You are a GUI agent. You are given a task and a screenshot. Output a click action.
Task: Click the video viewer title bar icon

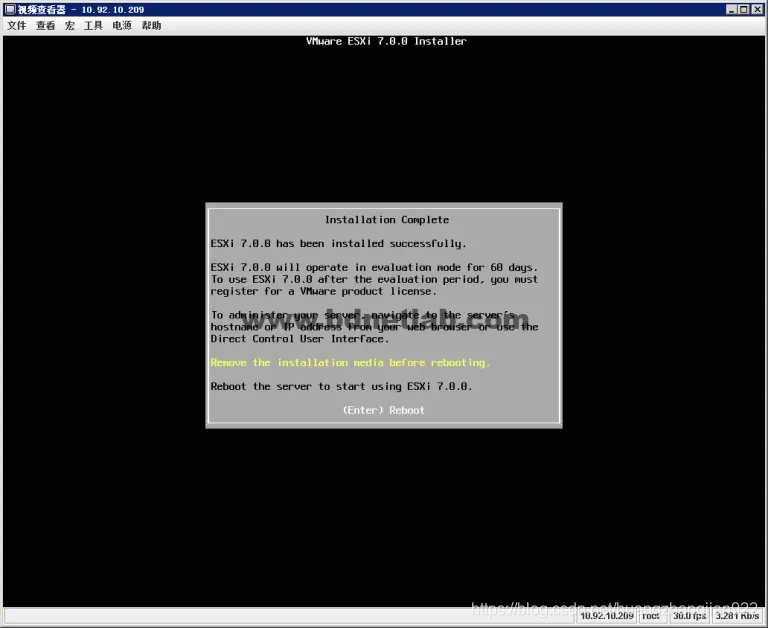(x=10, y=9)
